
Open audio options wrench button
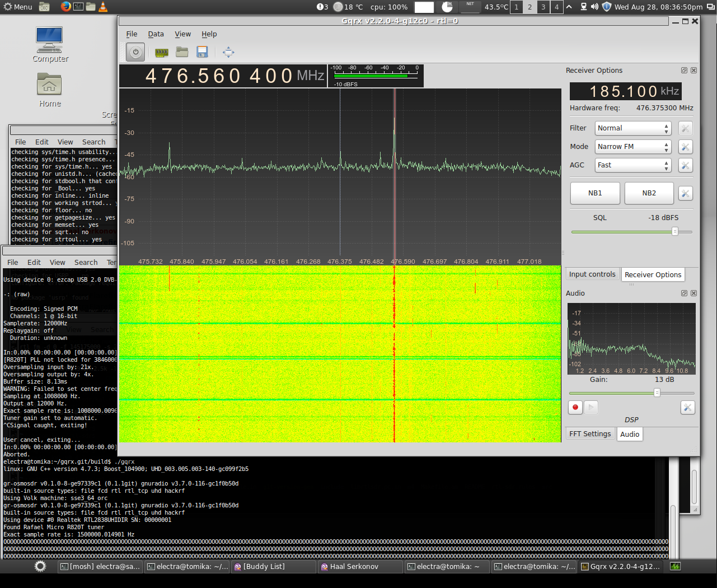coord(687,407)
